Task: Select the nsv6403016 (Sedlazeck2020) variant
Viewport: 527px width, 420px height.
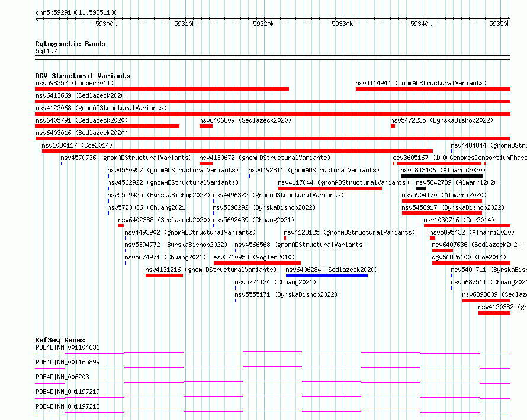Action: [x=272, y=139]
